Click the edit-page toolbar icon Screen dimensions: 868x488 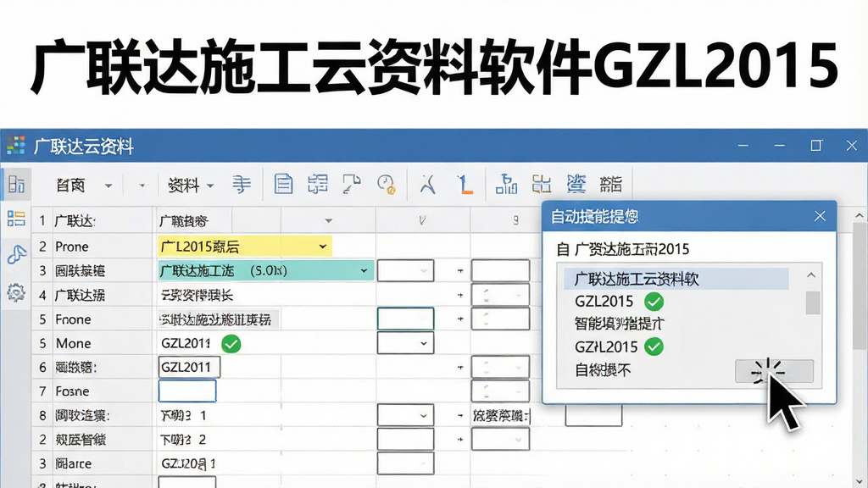pos(352,184)
